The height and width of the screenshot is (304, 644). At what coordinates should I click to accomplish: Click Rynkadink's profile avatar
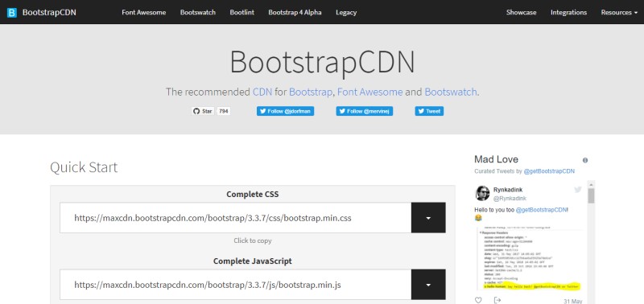point(482,193)
